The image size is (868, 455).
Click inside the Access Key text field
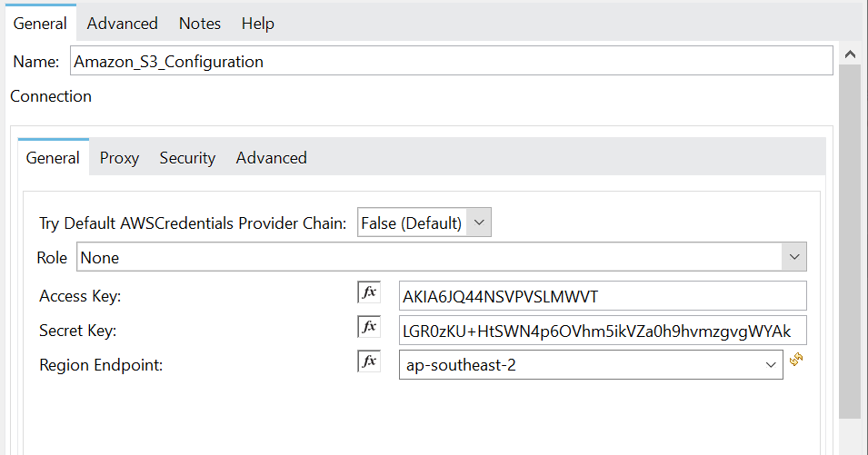point(602,296)
